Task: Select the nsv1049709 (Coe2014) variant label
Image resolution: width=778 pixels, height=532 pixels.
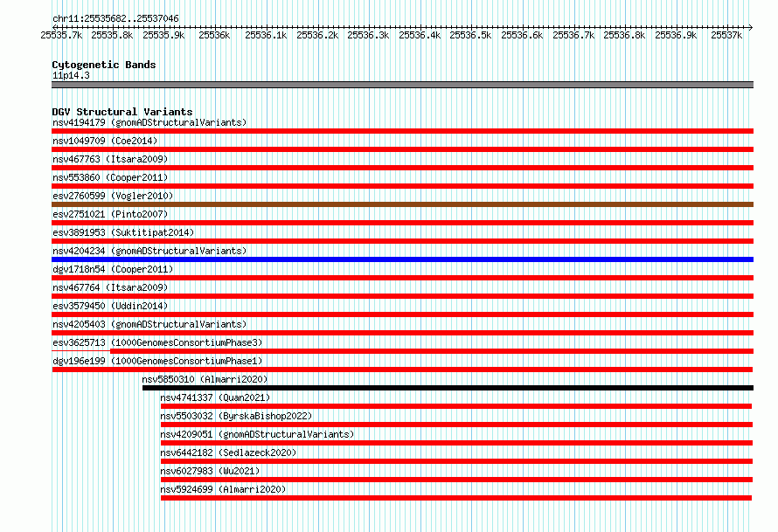Action: [105, 141]
